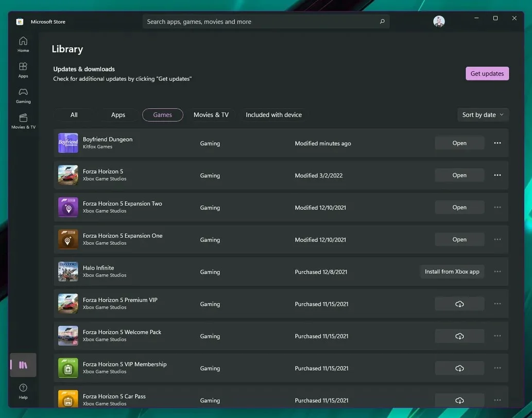Open more options for VIP Membership
Image resolution: width=532 pixels, height=418 pixels.
[497, 368]
